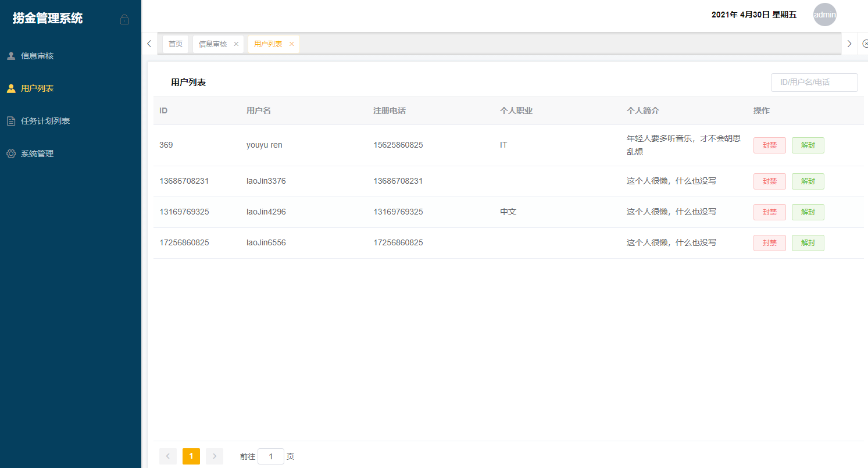Click 封禁 for user laoJin6556

point(770,243)
